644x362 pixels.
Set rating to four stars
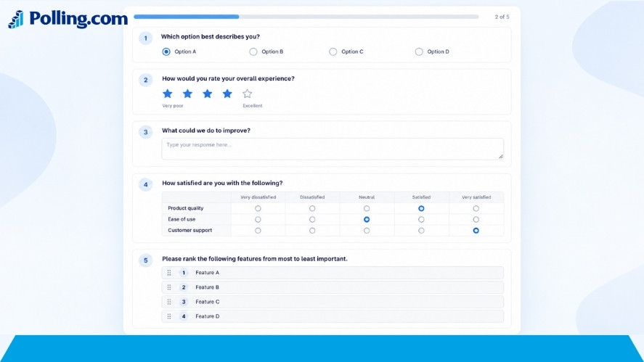pyautogui.click(x=227, y=94)
